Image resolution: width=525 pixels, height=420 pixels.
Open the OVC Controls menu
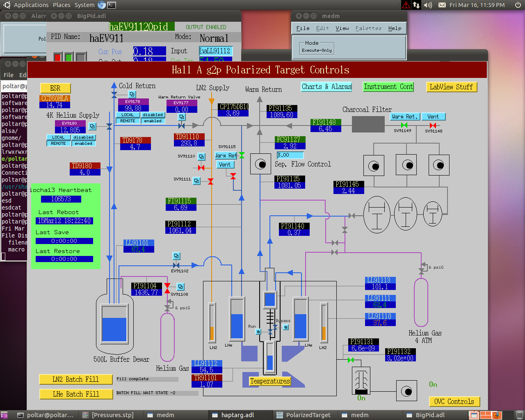click(454, 402)
